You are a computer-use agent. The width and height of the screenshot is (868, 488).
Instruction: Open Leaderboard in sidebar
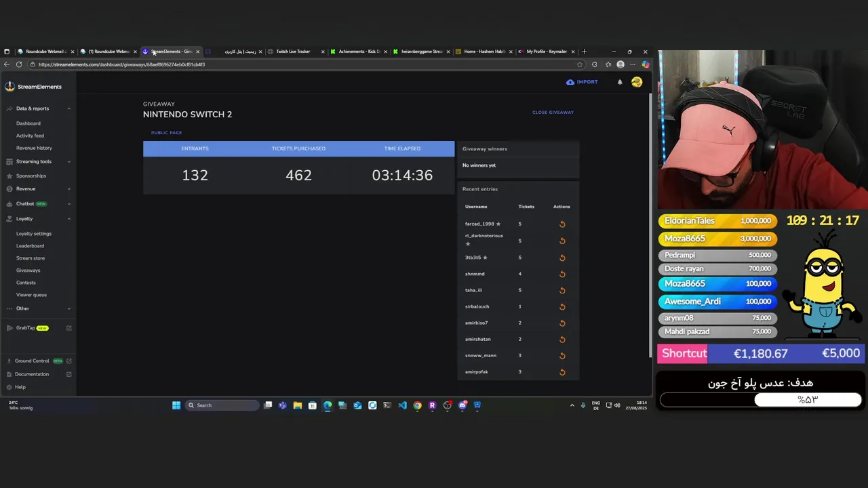30,246
